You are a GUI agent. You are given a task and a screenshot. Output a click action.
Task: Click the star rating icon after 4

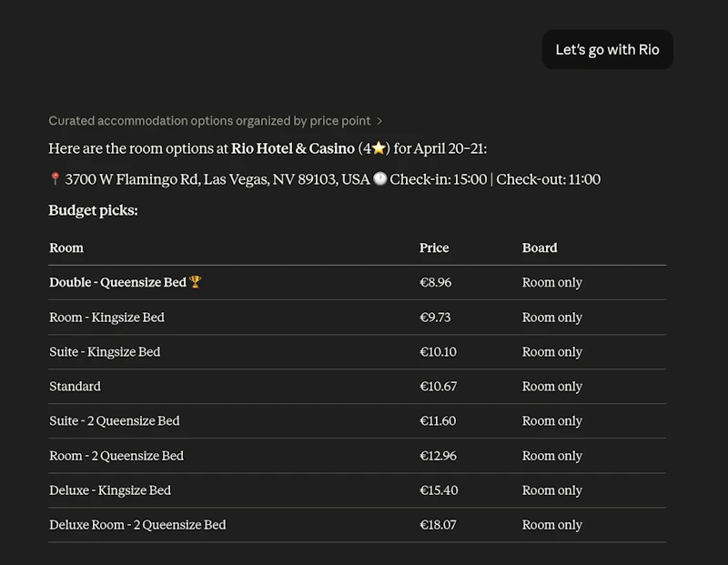(379, 148)
